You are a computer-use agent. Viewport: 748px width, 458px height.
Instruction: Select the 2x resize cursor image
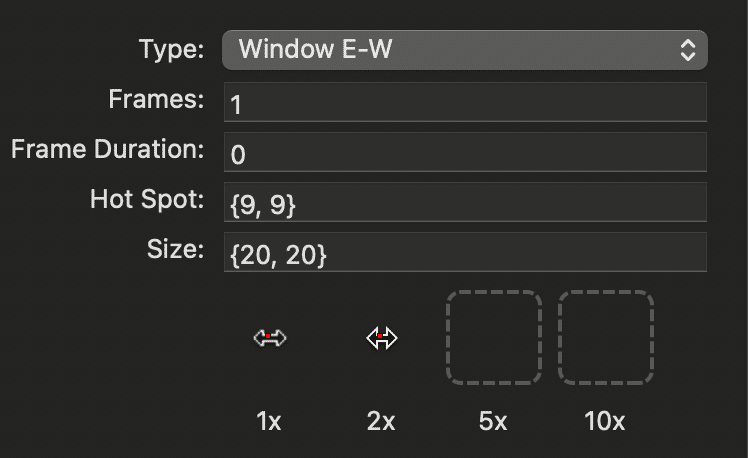(382, 338)
